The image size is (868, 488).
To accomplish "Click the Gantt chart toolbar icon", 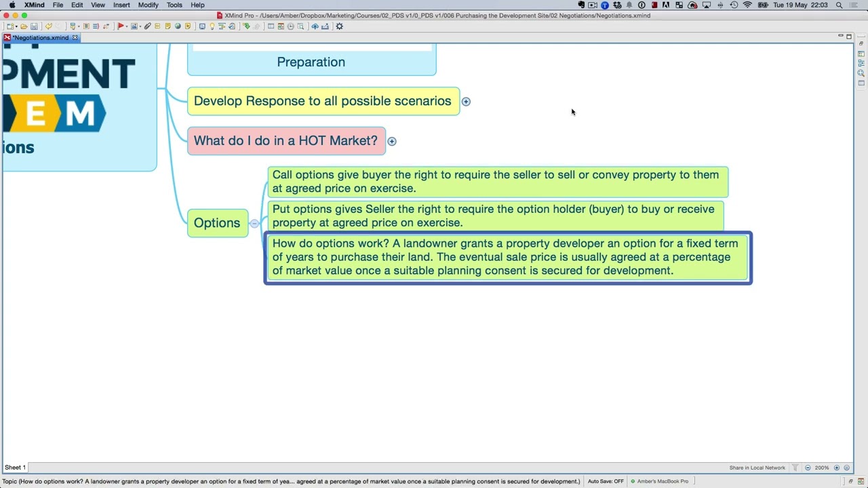I will point(222,26).
